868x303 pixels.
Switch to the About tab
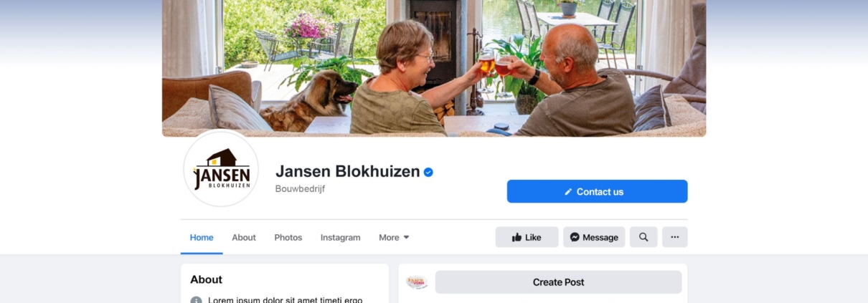pos(244,237)
